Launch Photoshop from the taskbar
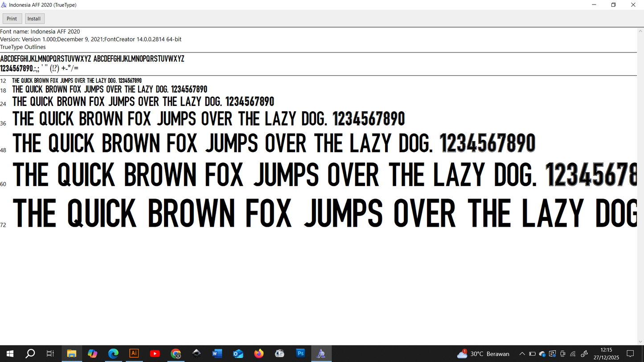 coord(300,354)
